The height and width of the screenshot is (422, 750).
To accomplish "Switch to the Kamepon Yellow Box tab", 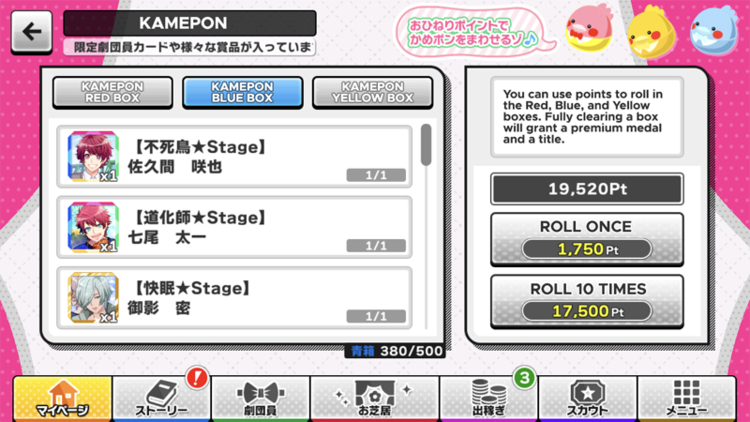I will coord(373,92).
